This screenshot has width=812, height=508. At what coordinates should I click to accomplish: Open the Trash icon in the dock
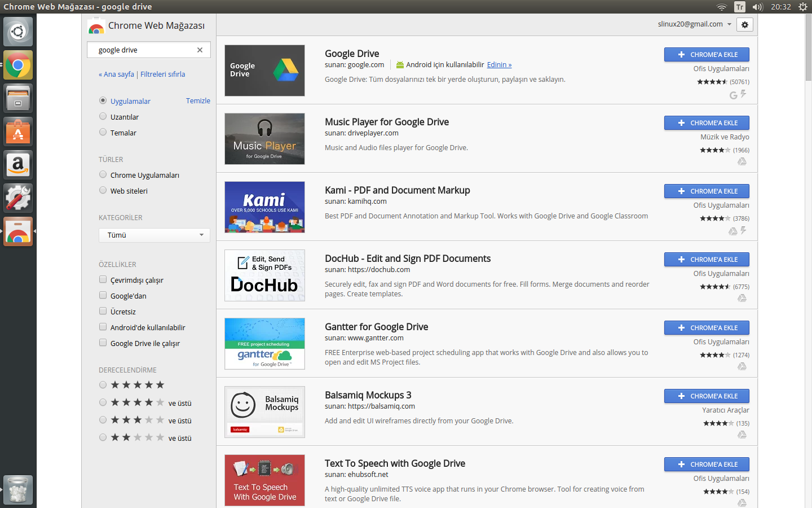pos(18,489)
